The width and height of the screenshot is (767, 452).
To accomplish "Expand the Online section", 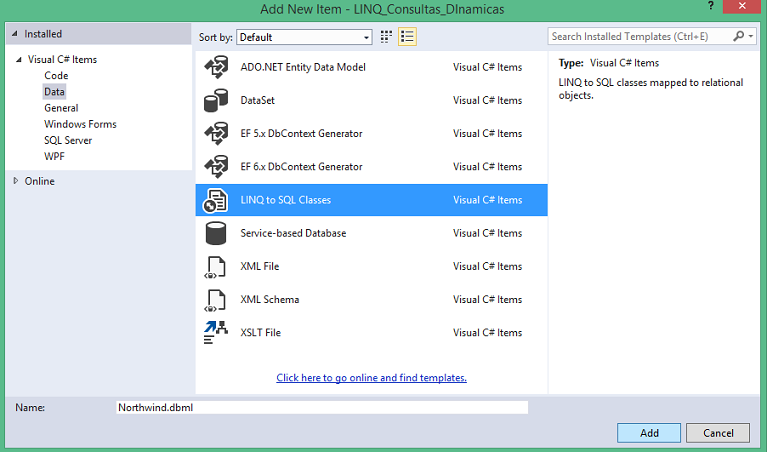I will [x=16, y=181].
